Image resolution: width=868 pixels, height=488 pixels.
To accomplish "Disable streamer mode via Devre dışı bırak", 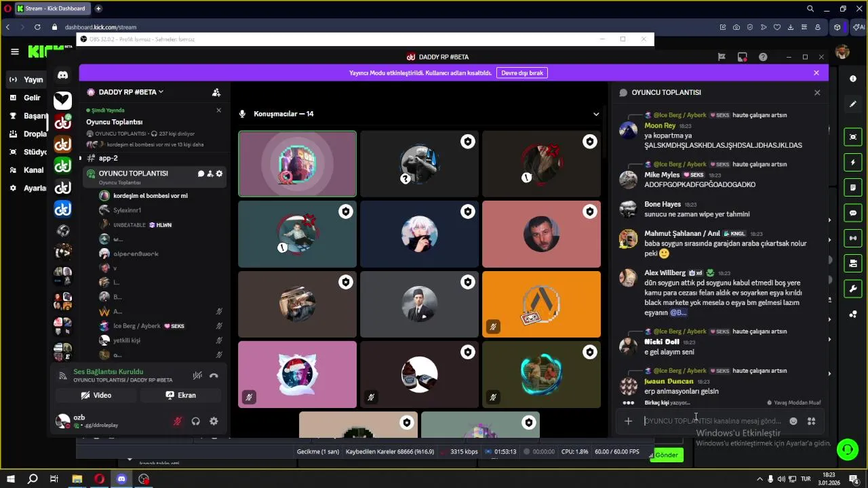I will coord(521,73).
